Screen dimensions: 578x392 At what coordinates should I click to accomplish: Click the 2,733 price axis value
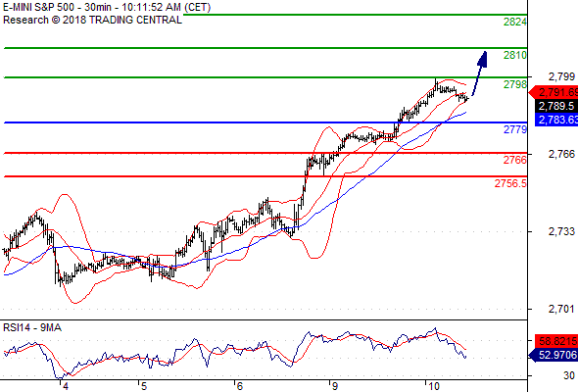(561, 231)
